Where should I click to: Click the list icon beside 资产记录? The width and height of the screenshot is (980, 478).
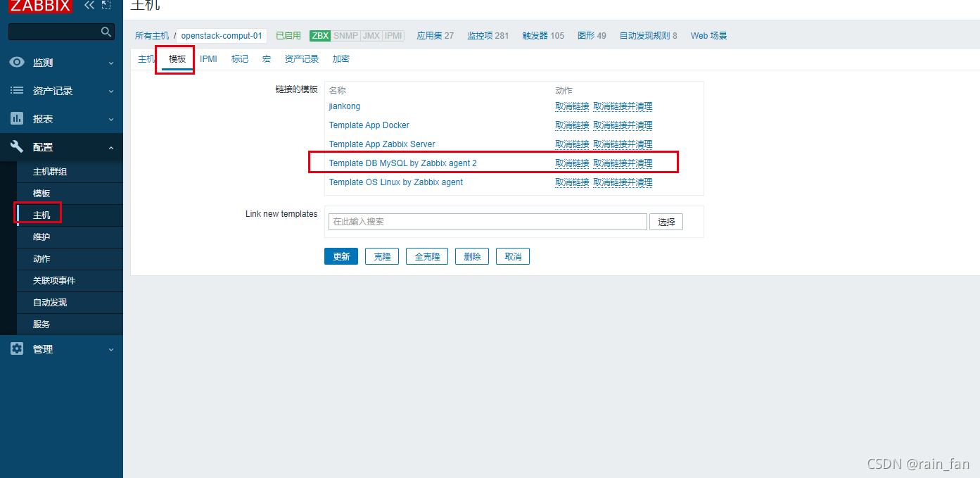coord(17,91)
